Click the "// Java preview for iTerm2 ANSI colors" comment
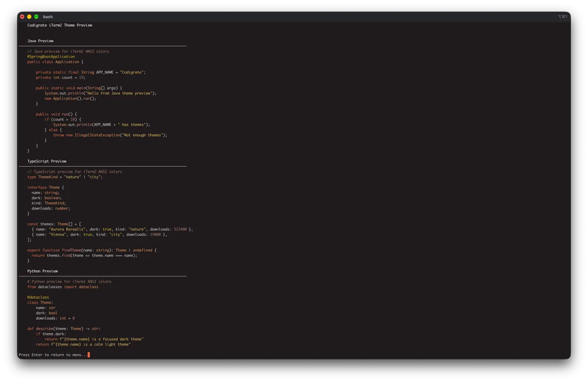 coord(68,51)
